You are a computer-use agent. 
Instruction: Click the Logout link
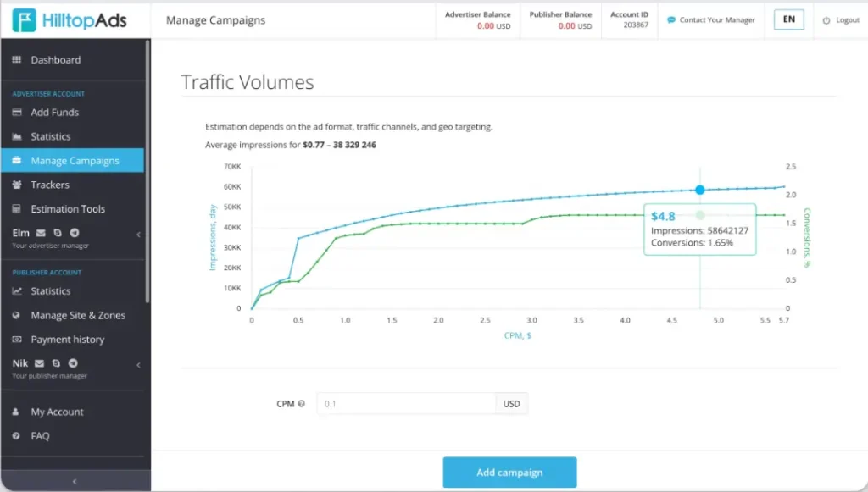tap(848, 20)
